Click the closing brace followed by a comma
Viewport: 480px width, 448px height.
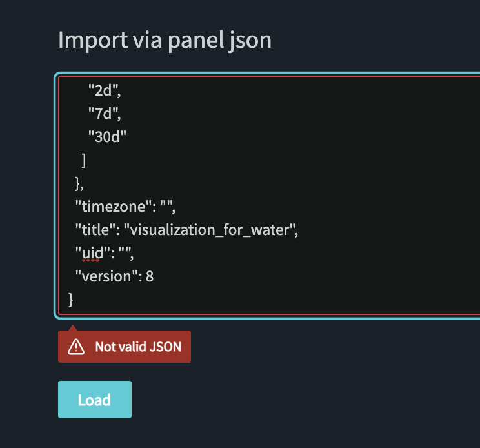click(79, 183)
